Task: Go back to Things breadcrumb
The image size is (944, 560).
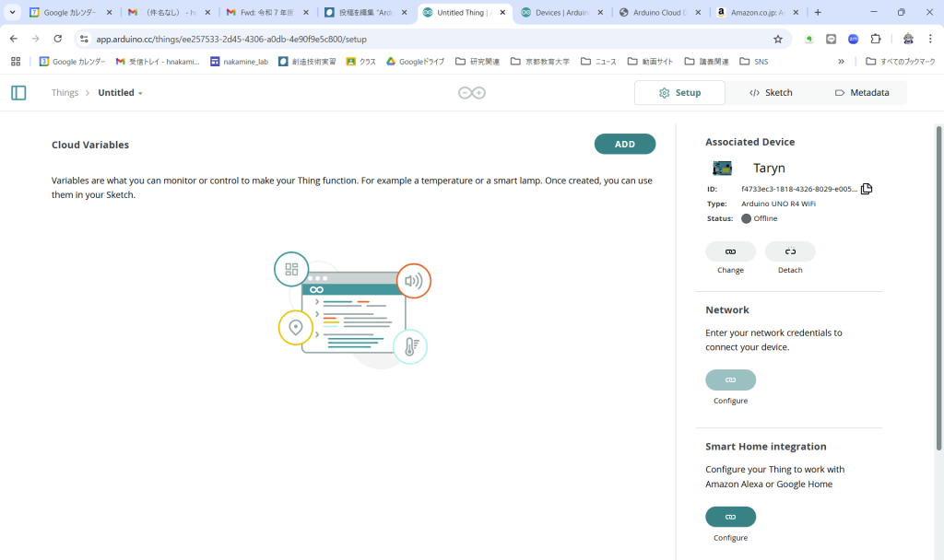Action: coord(65,93)
